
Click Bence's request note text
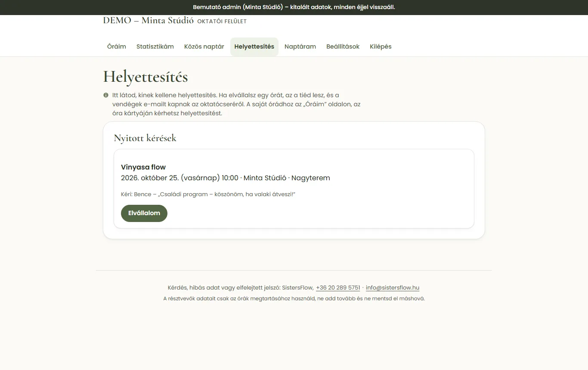click(208, 194)
